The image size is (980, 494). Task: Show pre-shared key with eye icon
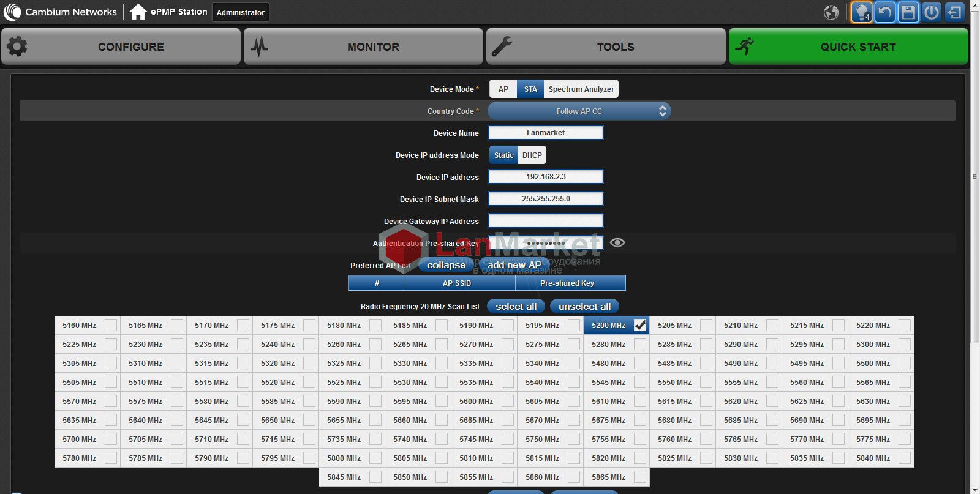pos(617,243)
